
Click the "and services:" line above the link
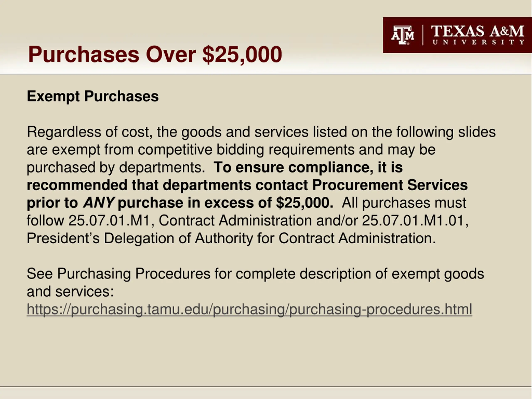point(70,292)
